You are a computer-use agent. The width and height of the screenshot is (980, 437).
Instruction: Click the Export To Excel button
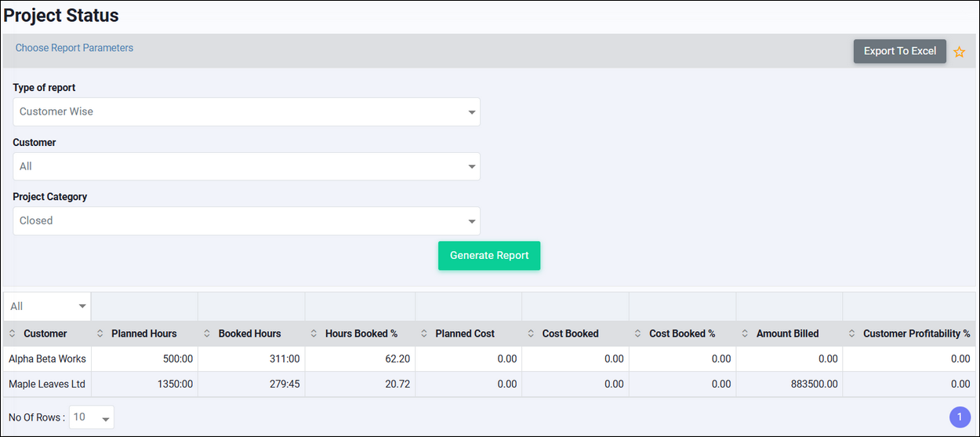click(x=900, y=51)
